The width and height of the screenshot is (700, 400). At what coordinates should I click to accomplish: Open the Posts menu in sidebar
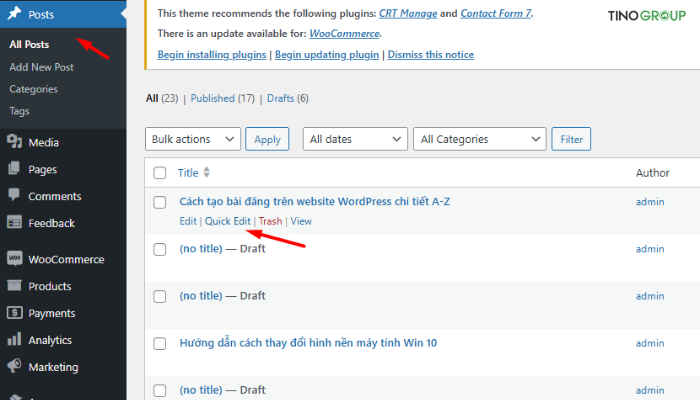click(x=63, y=14)
